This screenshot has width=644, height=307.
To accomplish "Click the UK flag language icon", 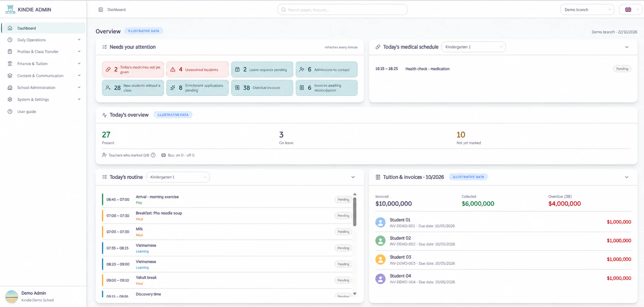I will click(628, 10).
